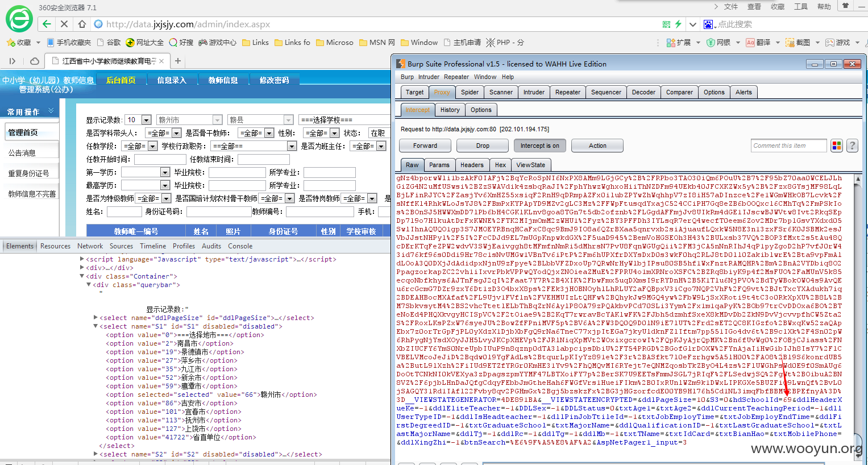Open the 是否为特级教师 dropdown

coord(166,198)
